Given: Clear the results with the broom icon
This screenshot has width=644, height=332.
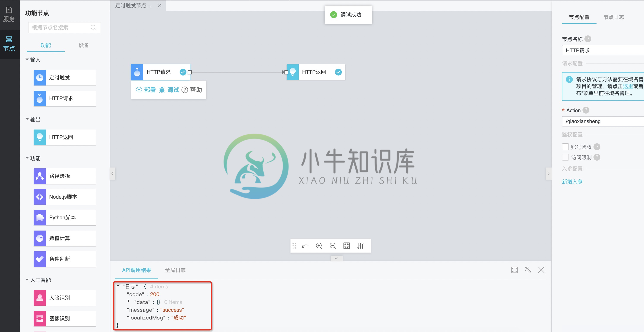Looking at the screenshot, I should tap(528, 270).
